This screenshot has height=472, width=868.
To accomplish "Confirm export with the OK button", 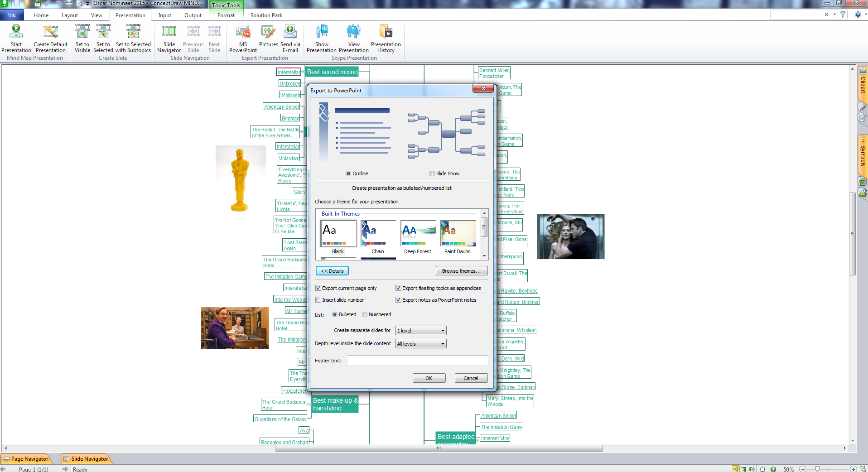I will pyautogui.click(x=429, y=378).
